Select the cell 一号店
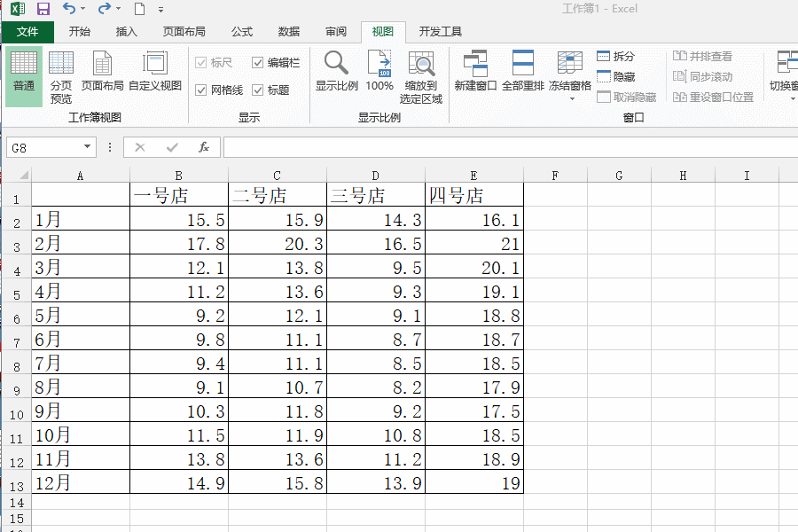798x532 pixels. pos(178,195)
